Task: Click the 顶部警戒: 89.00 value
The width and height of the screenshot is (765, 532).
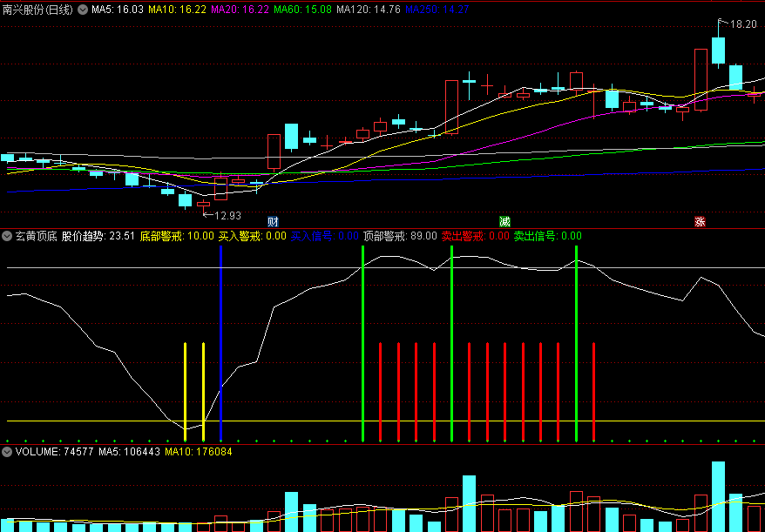Action: (400, 237)
